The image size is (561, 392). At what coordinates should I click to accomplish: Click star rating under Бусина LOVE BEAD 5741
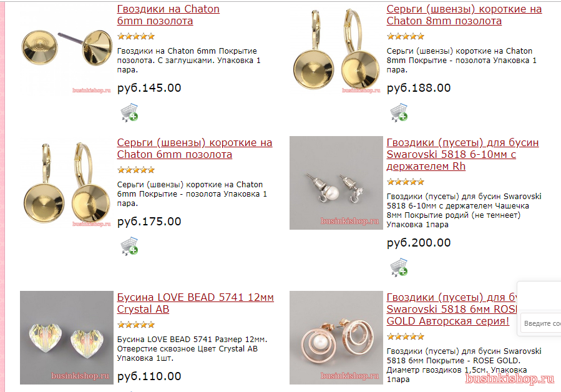(136, 325)
